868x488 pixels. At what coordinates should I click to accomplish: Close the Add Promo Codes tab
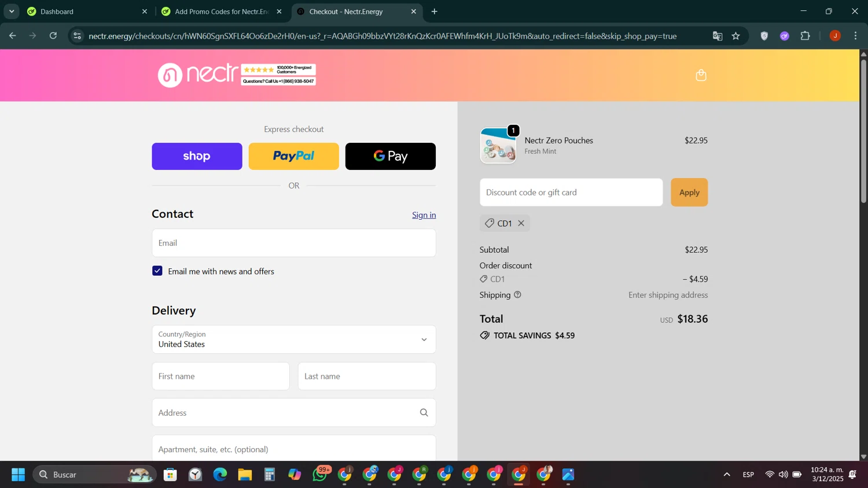(279, 12)
